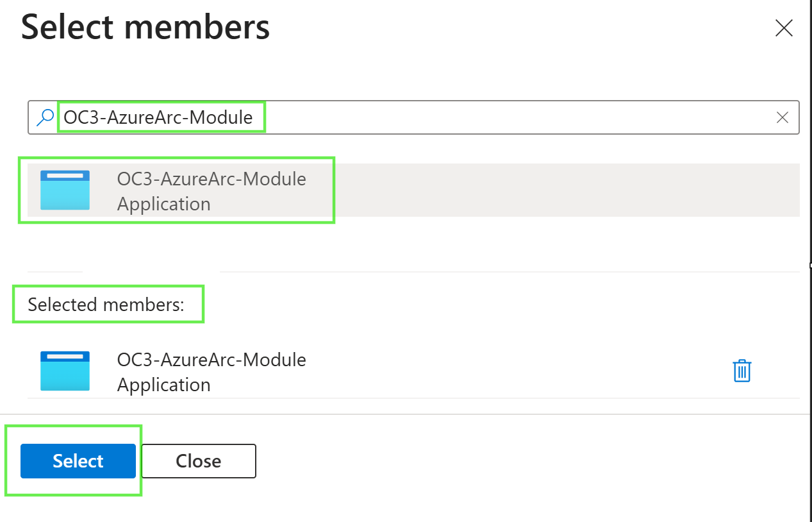Viewport: 812px width, 522px height.
Task: Clear the search box with its X icon
Action: 783,117
